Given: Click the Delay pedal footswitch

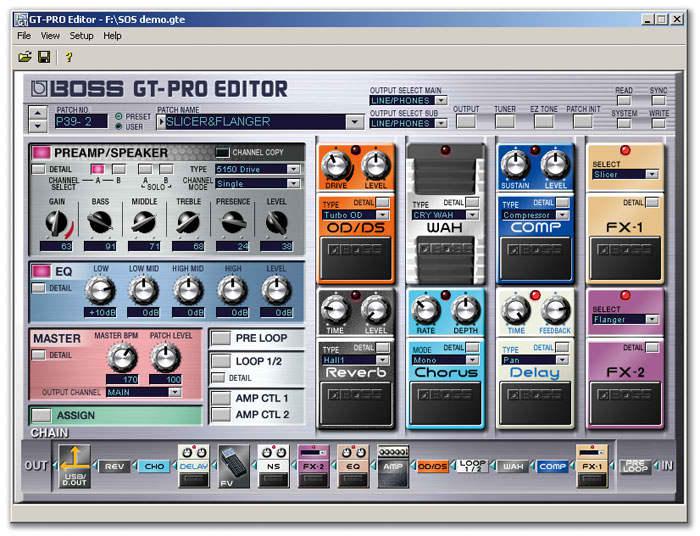Looking at the screenshot, I should click(535, 403).
